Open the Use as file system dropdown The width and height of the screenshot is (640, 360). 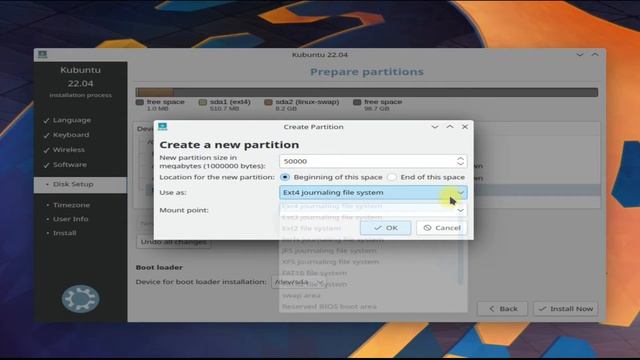[x=373, y=192]
